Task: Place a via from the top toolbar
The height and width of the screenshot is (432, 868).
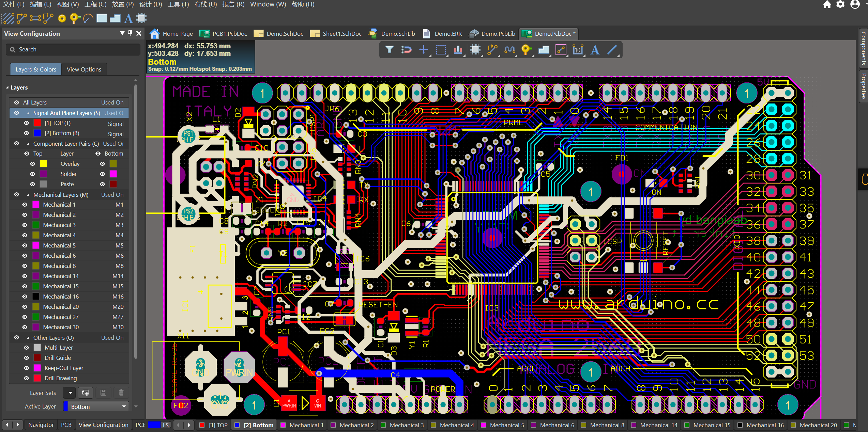Action: (75, 18)
